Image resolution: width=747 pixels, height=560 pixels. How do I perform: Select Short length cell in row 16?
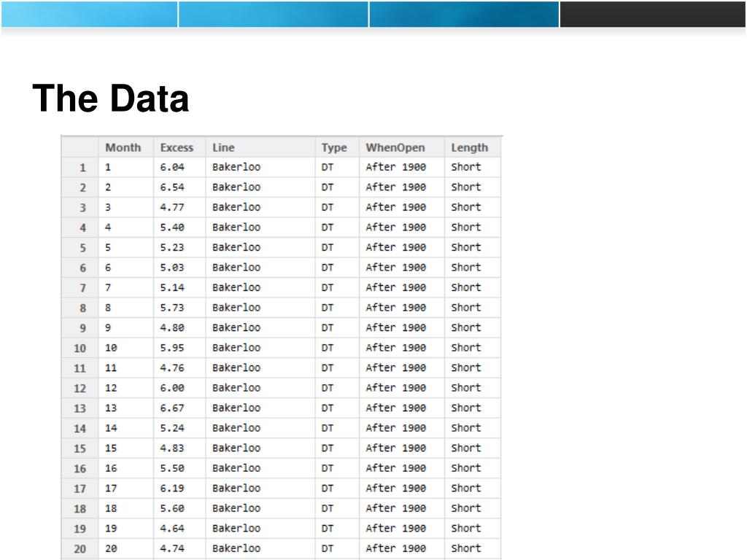pyautogui.click(x=472, y=468)
